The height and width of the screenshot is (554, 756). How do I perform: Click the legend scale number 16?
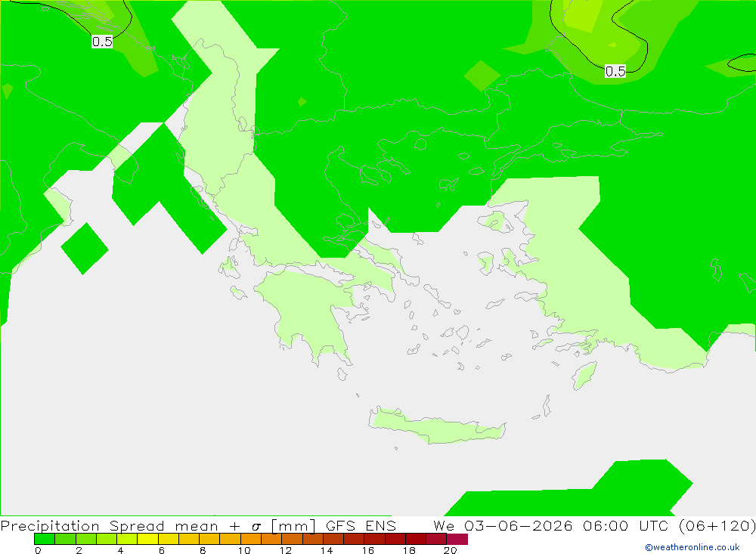pyautogui.click(x=368, y=550)
